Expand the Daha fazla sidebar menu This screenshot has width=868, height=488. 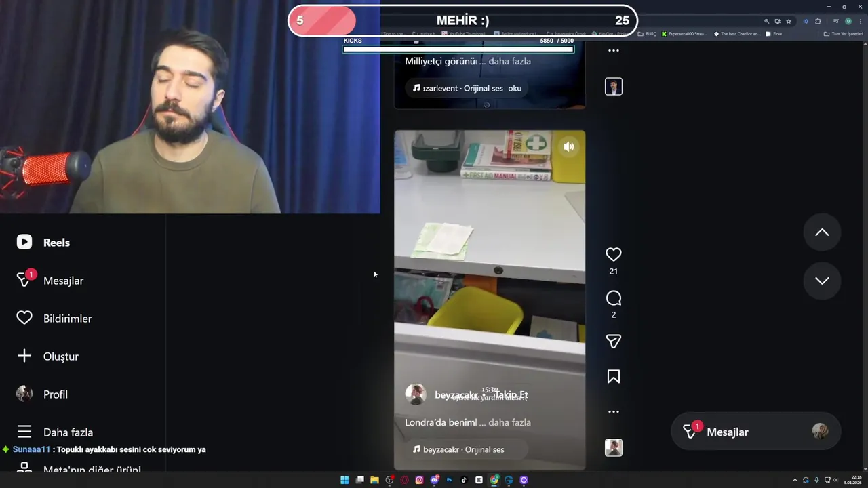[x=55, y=432]
